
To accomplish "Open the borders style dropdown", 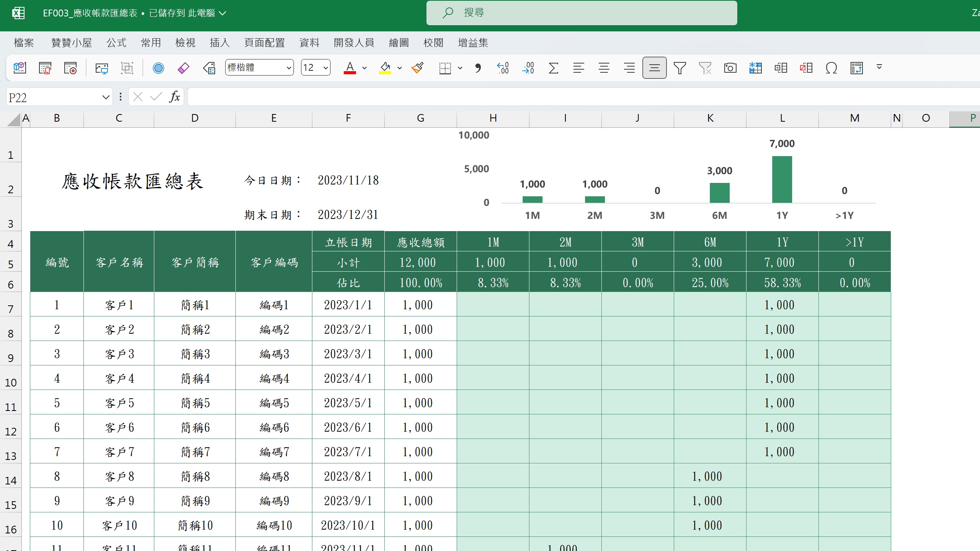I will pos(461,68).
